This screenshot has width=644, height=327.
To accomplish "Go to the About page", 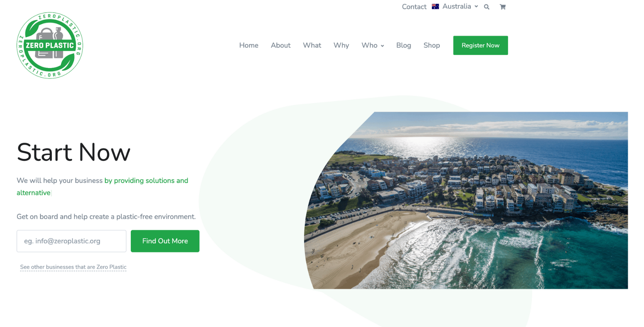I will pyautogui.click(x=280, y=45).
